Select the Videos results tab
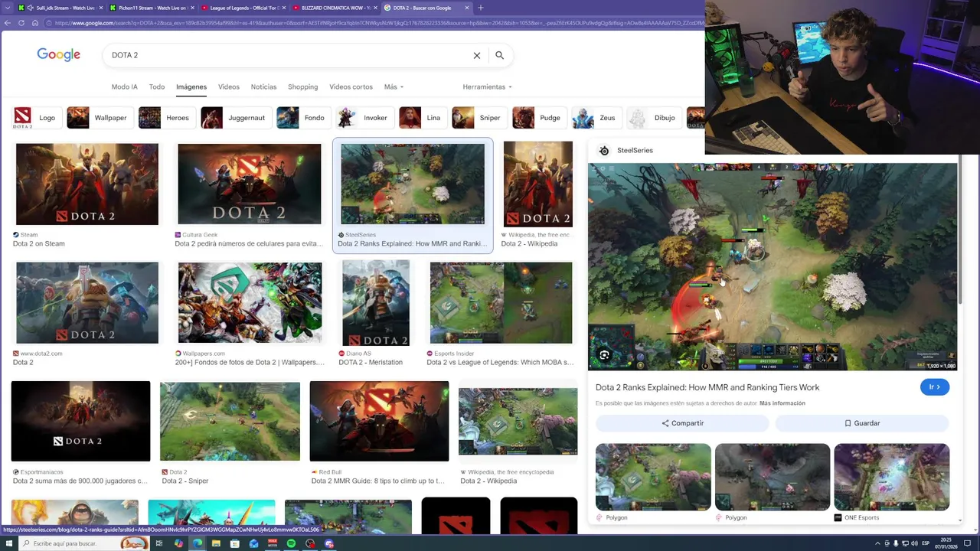Screen dimensions: 980x551 click(228, 86)
